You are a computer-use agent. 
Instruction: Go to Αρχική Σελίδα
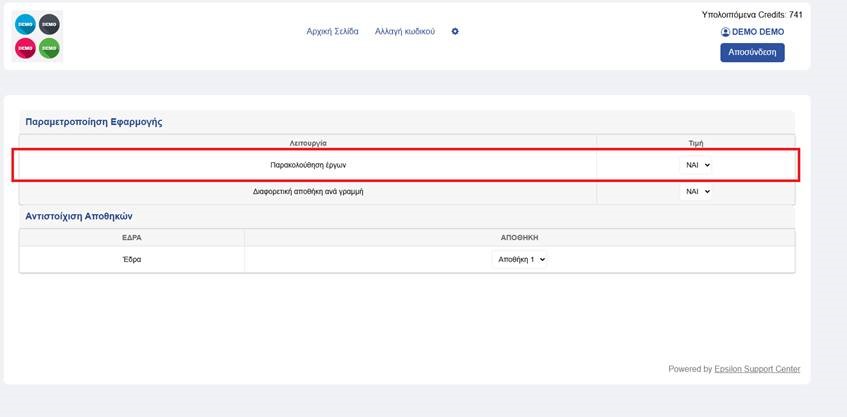click(x=332, y=31)
